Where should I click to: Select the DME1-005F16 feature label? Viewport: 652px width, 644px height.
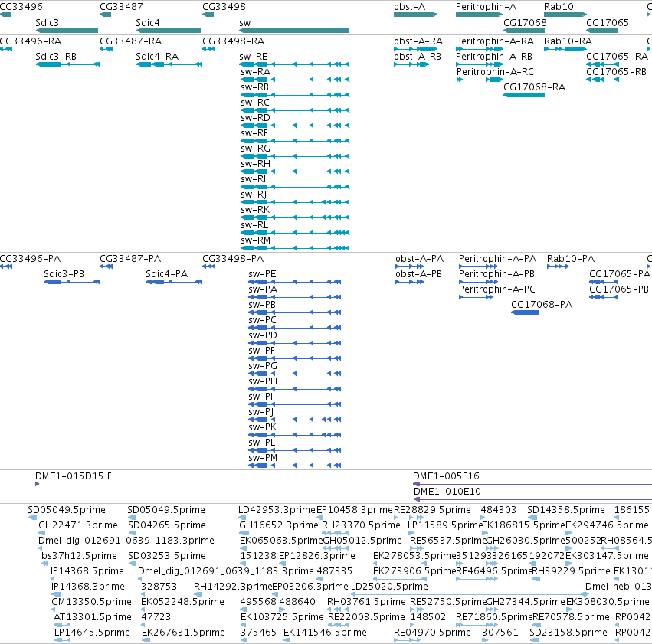click(446, 476)
